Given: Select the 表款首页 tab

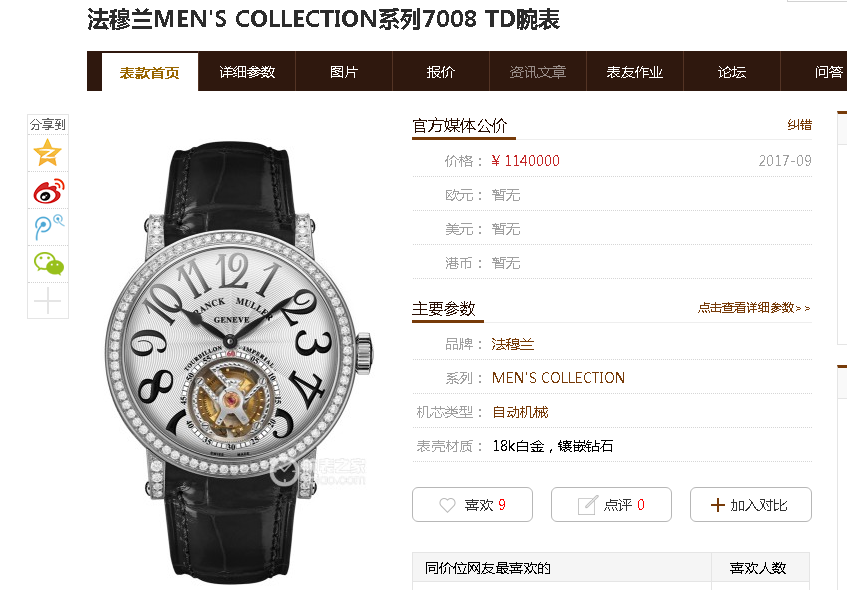Looking at the screenshot, I should coord(150,72).
